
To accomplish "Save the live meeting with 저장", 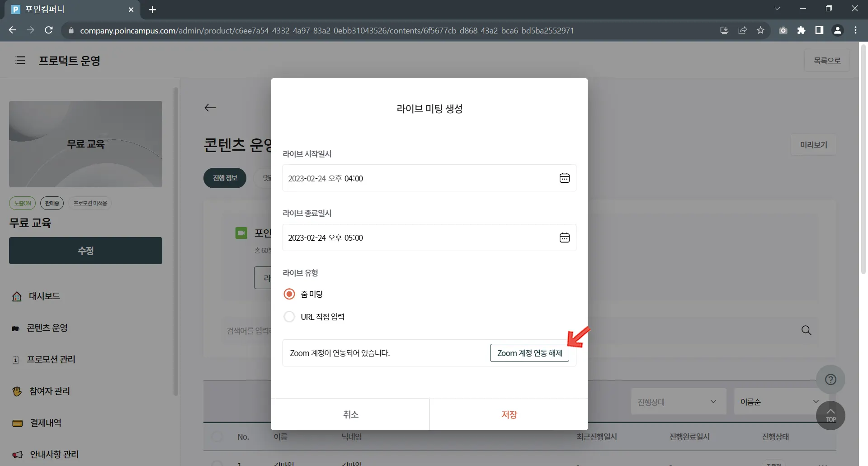I will 509,414.
